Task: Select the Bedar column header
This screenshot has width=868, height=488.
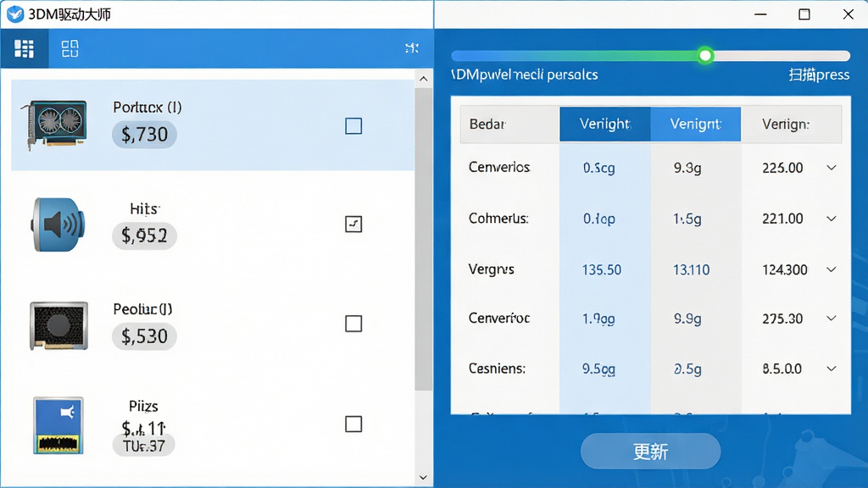Action: coord(509,124)
